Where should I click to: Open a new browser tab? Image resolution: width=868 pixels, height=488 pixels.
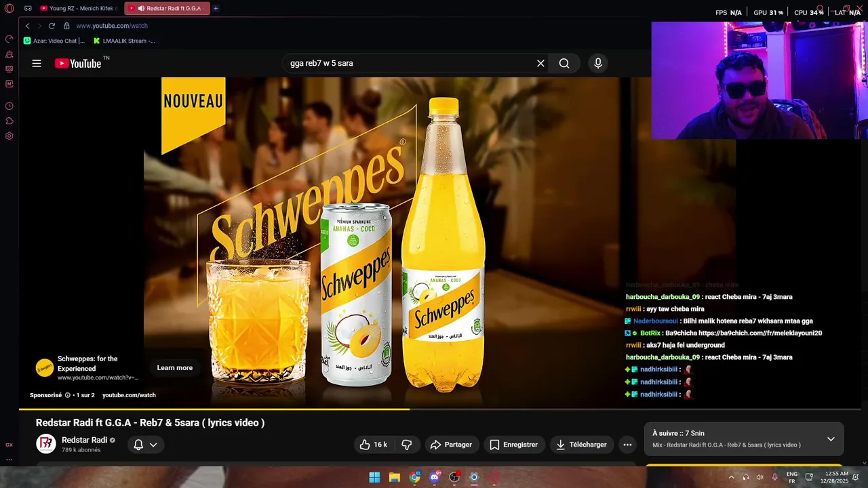pos(216,9)
